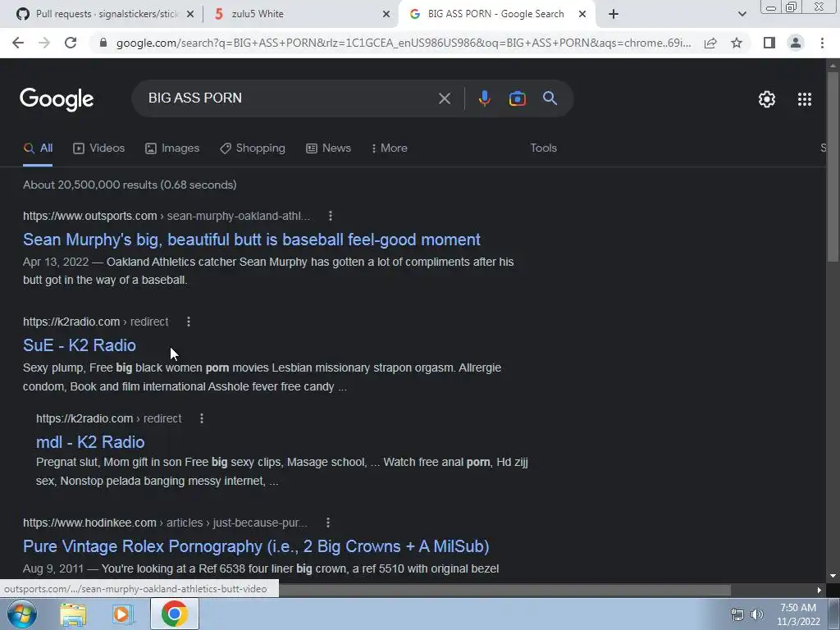Go to Google home via logo
The width and height of the screenshot is (840, 630).
[57, 99]
